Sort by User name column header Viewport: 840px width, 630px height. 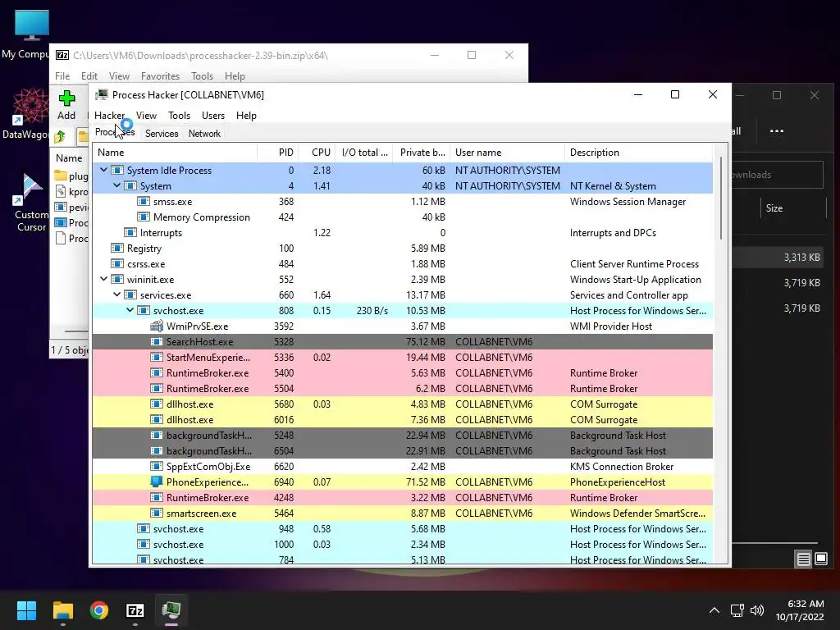(x=507, y=152)
